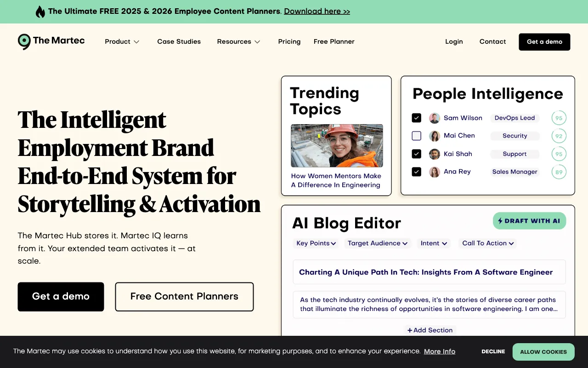This screenshot has width=588, height=368.
Task: Open Free Content Planners
Action: coord(184,297)
